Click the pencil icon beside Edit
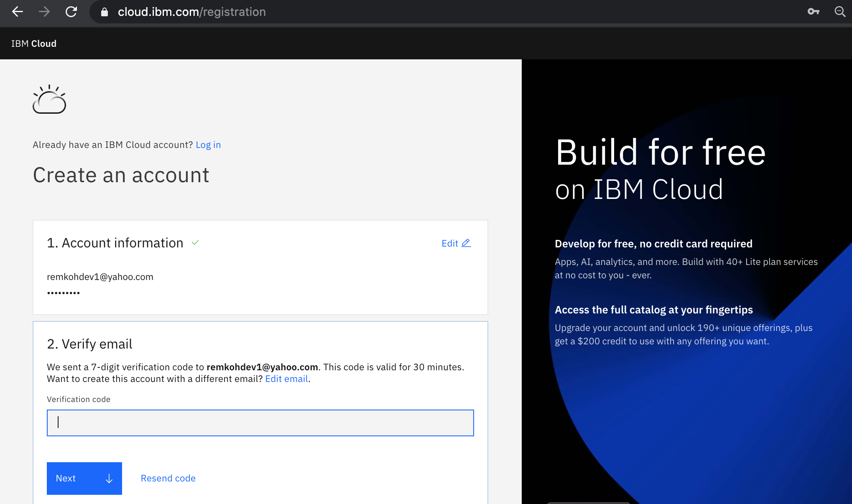 click(x=466, y=243)
